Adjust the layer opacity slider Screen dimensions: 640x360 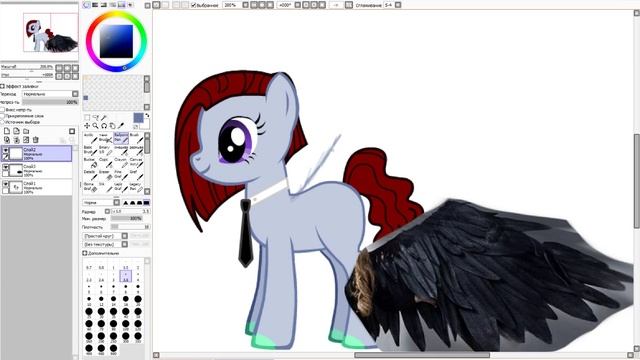[50, 102]
